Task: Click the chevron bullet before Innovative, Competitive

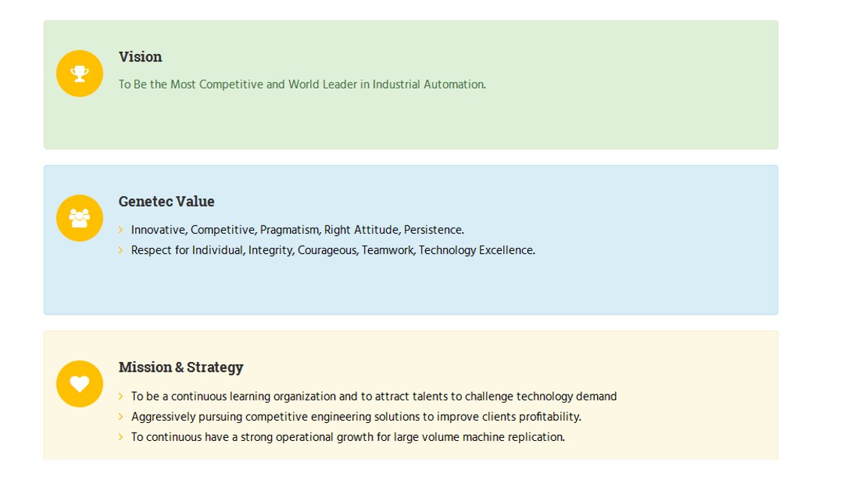Action: (121, 230)
